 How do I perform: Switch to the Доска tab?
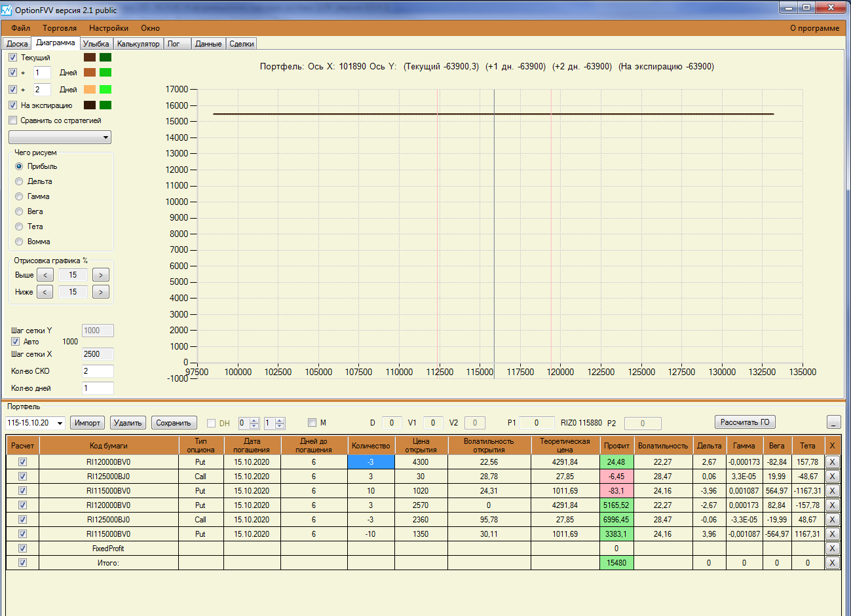coord(17,44)
